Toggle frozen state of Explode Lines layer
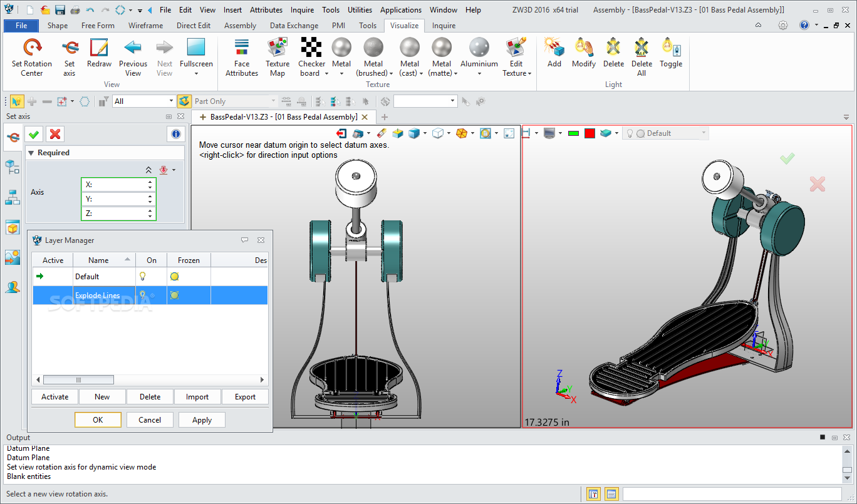The image size is (857, 504). (174, 296)
